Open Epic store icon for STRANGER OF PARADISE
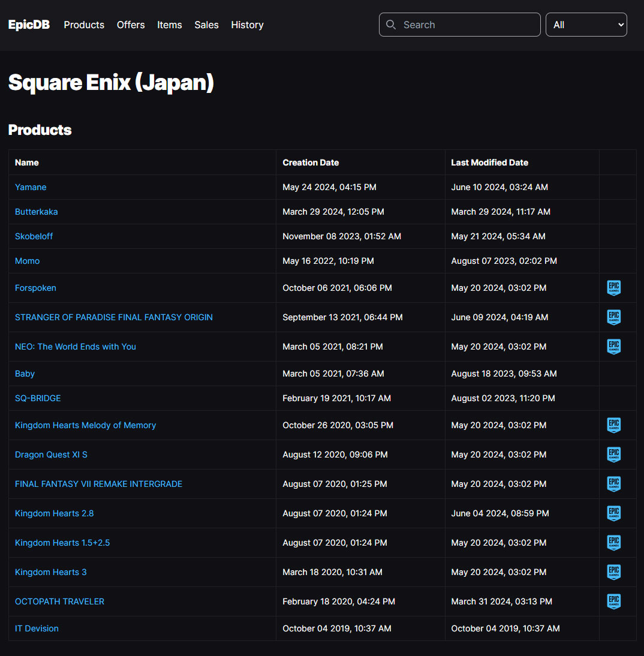644x656 pixels. (x=613, y=317)
